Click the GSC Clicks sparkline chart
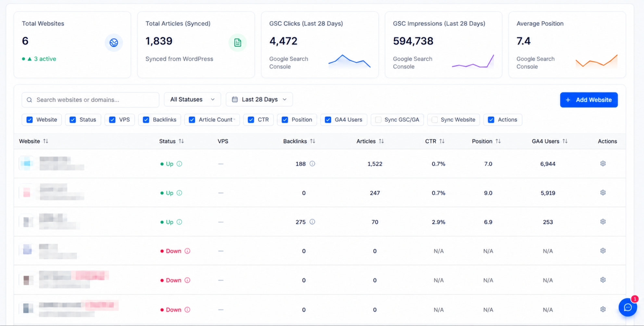The height and width of the screenshot is (326, 644). [349, 61]
